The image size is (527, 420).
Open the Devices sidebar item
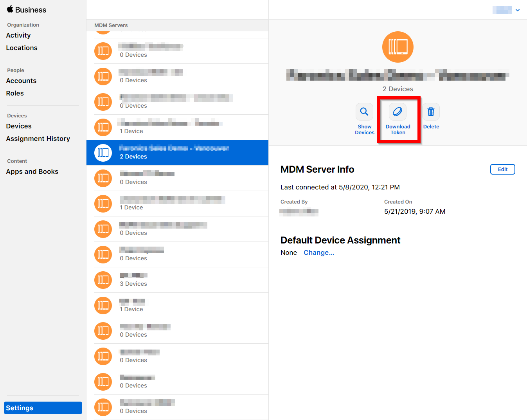point(19,126)
